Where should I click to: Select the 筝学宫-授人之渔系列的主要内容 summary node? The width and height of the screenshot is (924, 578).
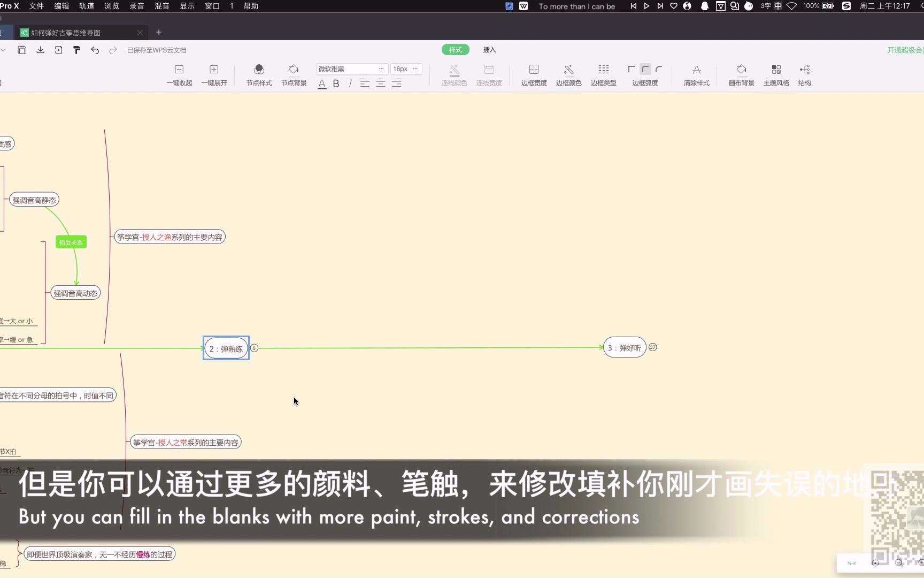point(170,237)
